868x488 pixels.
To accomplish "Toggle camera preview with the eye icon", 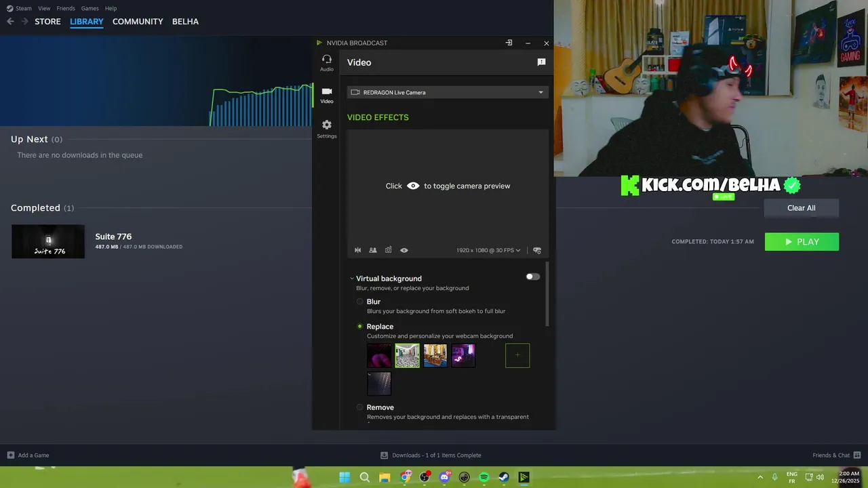I will point(404,250).
